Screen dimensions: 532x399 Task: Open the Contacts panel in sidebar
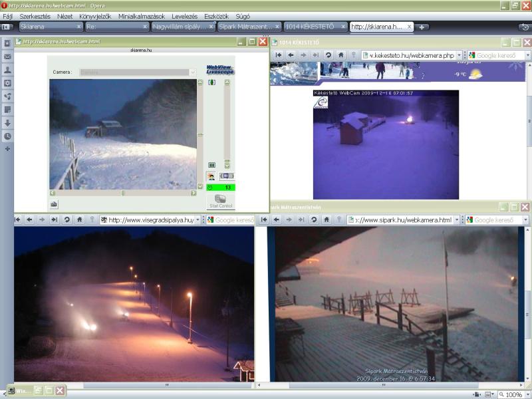[7, 70]
